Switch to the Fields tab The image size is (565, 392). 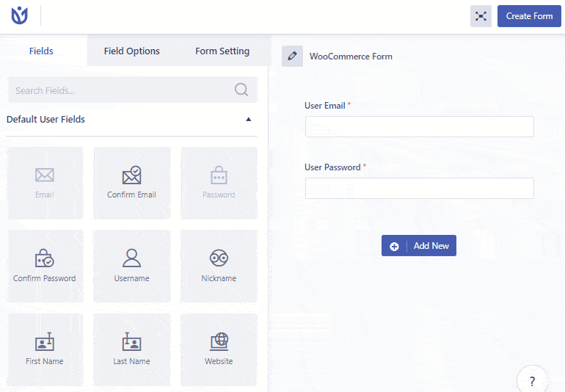tap(41, 51)
